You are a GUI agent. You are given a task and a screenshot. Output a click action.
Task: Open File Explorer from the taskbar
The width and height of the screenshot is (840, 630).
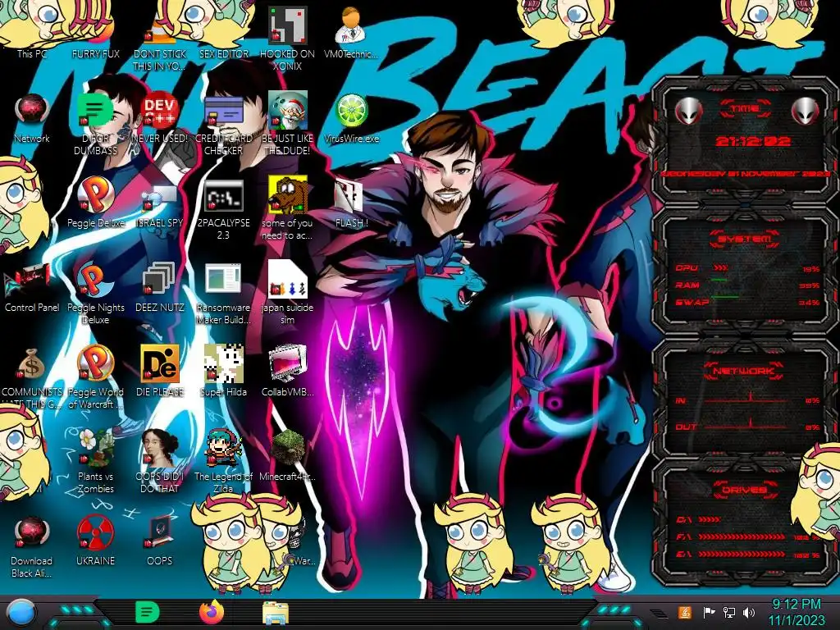click(276, 613)
